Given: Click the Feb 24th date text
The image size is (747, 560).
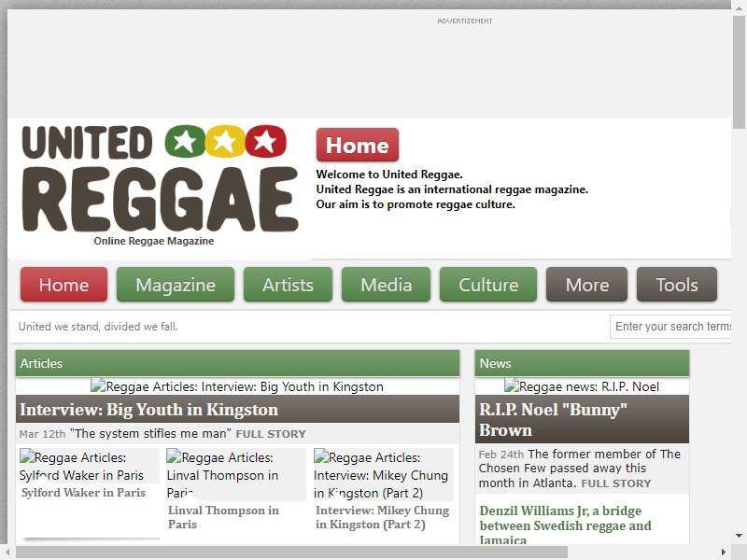Looking at the screenshot, I should pos(501,455).
